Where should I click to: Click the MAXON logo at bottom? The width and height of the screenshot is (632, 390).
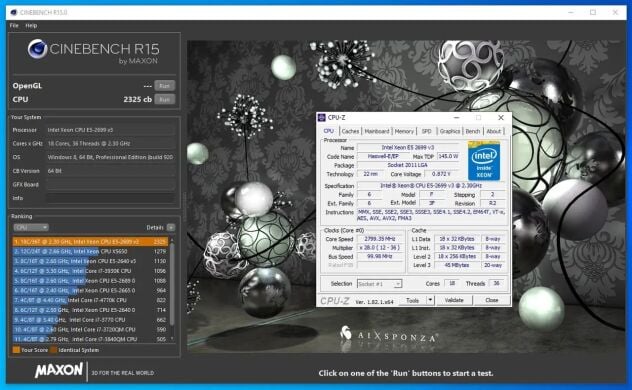coord(59,370)
